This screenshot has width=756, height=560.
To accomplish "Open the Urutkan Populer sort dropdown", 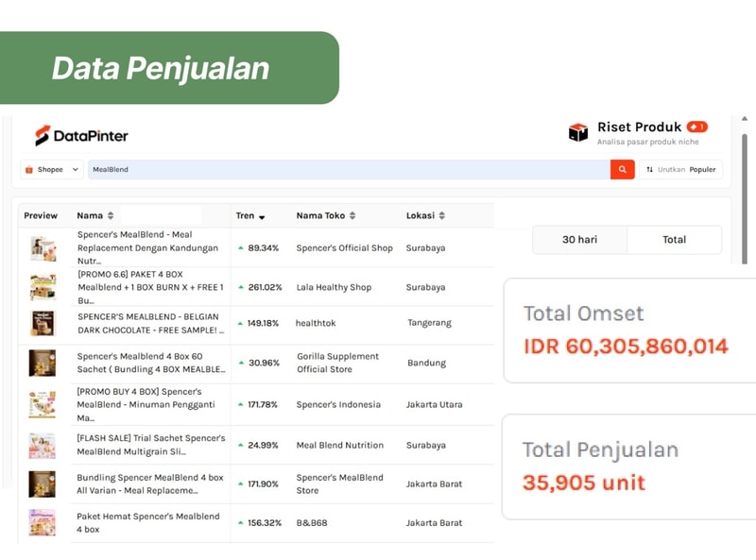I will coord(680,170).
